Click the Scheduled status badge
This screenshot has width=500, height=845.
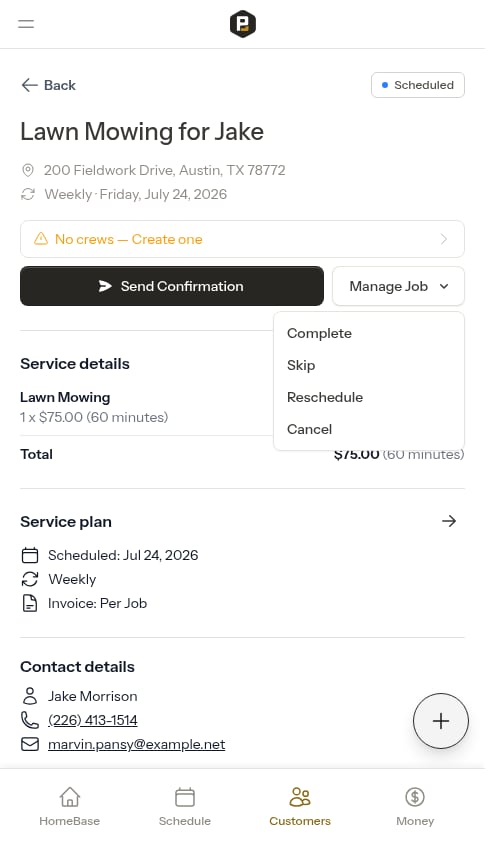(x=418, y=85)
